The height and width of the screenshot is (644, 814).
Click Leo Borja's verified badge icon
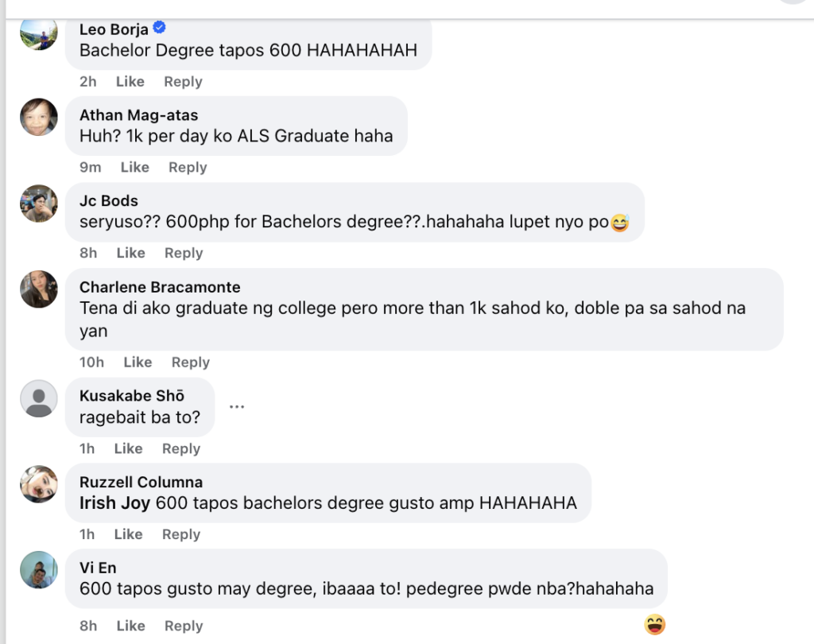pyautogui.click(x=159, y=29)
